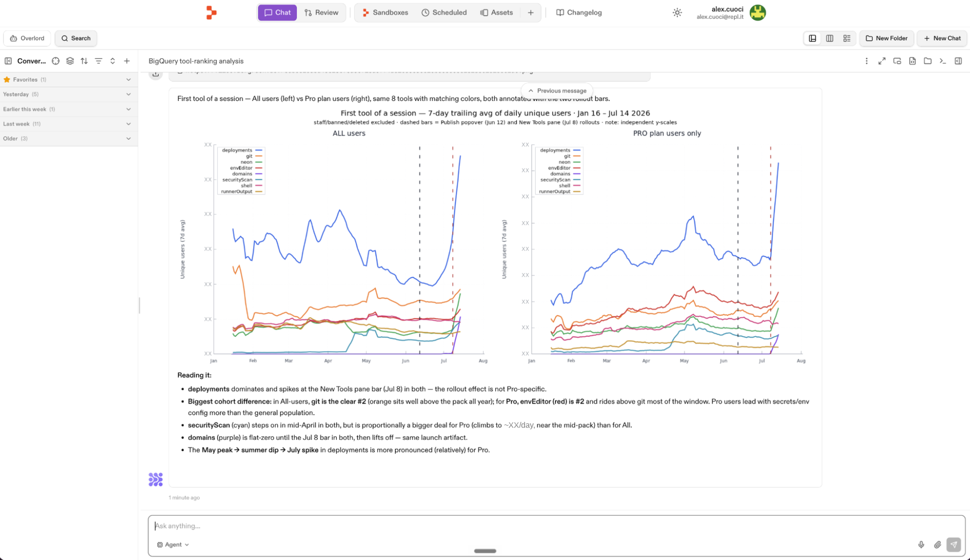The image size is (970, 560).
Task: Click the send message arrow button
Action: click(954, 545)
